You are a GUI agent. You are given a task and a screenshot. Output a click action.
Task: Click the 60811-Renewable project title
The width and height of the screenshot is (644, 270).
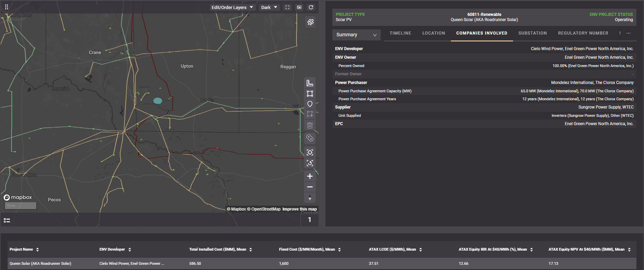(484, 15)
